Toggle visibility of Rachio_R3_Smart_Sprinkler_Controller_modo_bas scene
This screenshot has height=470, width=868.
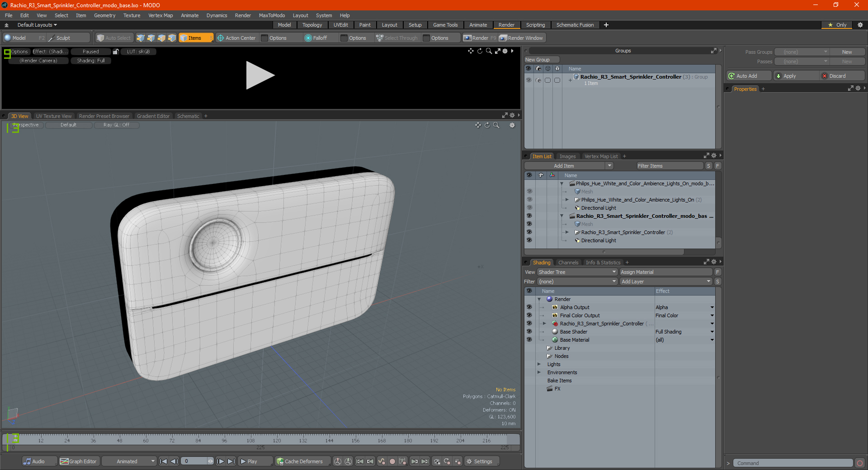(x=529, y=216)
